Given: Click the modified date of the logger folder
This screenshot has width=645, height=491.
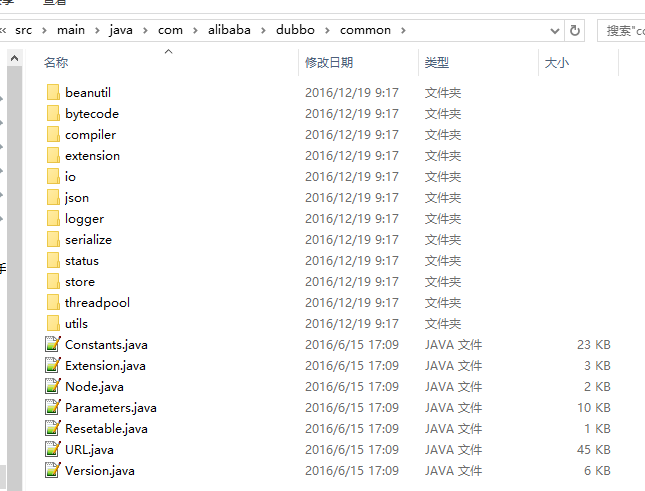Looking at the screenshot, I should [352, 218].
